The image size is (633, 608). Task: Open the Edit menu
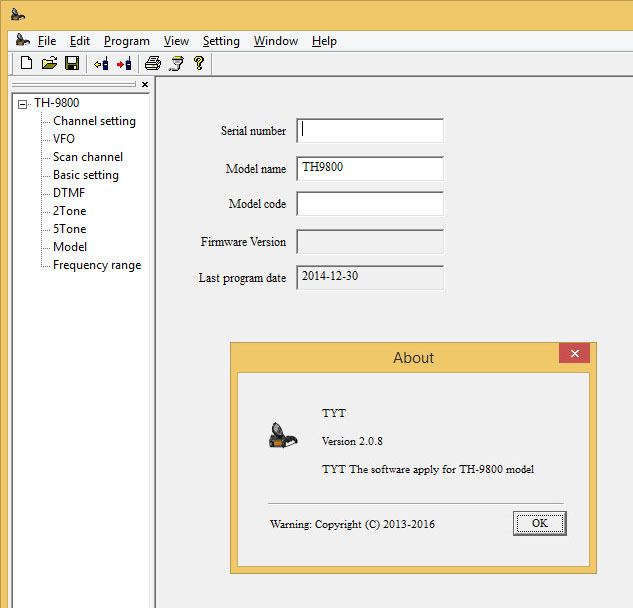coord(80,41)
